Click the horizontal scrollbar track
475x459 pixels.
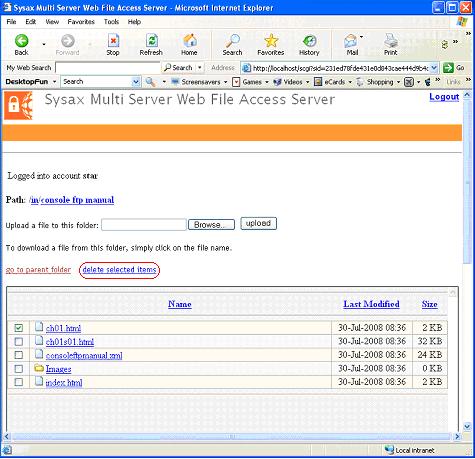(x=232, y=436)
